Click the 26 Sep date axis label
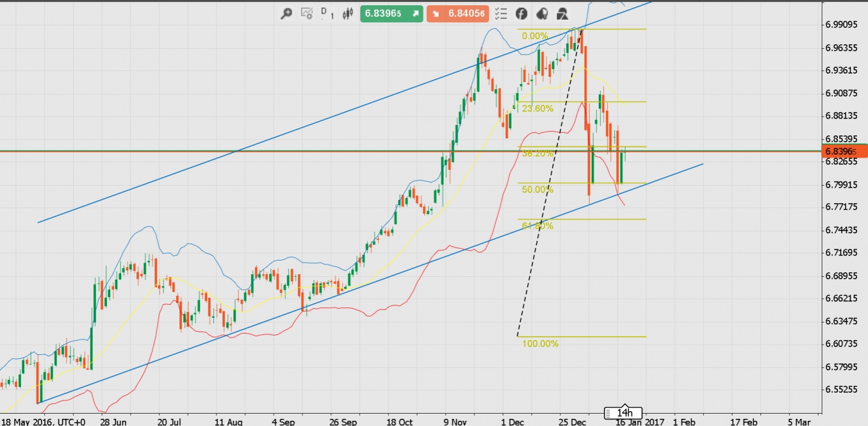Viewport: 868px width, 426px height. point(344,421)
